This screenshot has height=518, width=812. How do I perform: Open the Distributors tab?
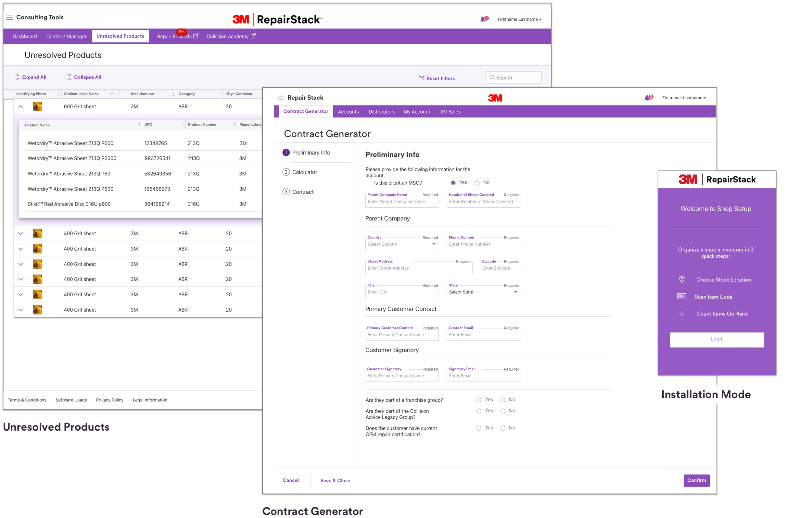(x=381, y=112)
